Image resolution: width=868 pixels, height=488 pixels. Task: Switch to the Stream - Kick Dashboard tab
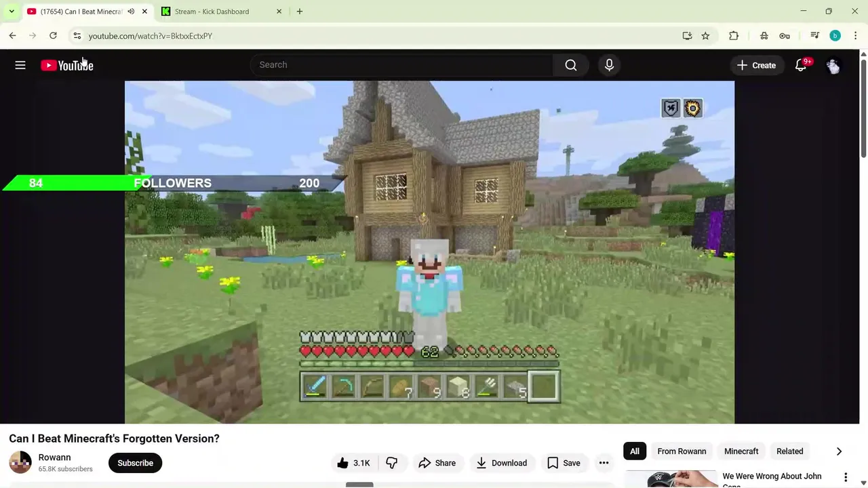pos(221,12)
